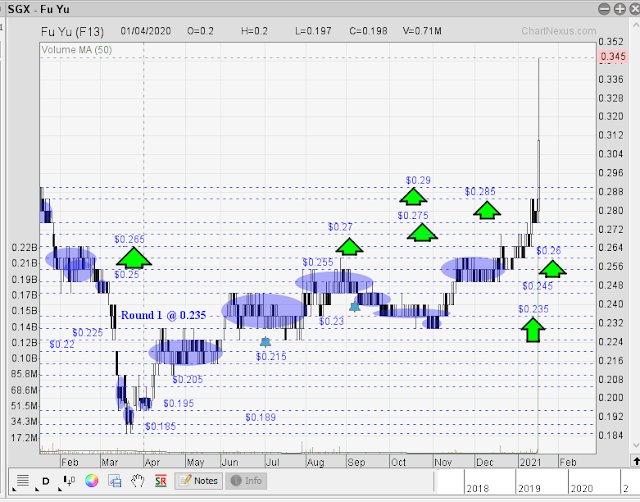Jump to 2019 on the year timeline

click(529, 489)
